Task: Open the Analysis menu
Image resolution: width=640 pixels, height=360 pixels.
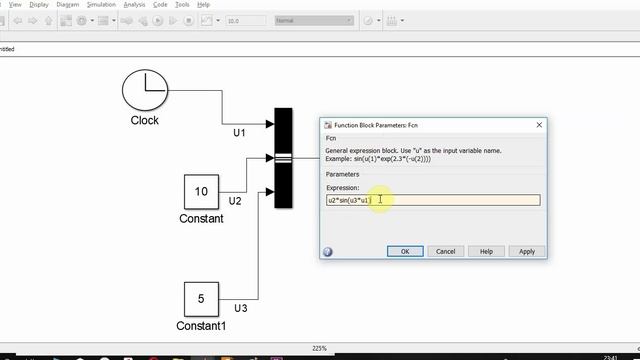Action: [134, 4]
